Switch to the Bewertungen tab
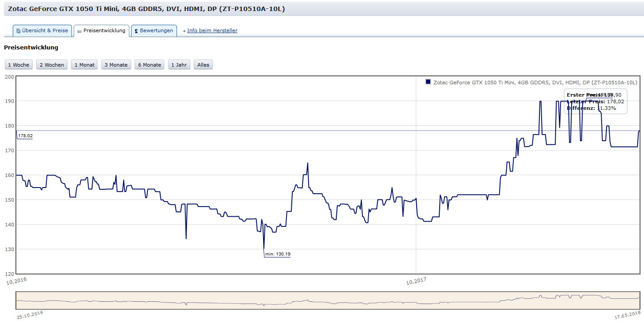The width and height of the screenshot is (644, 323). [154, 30]
